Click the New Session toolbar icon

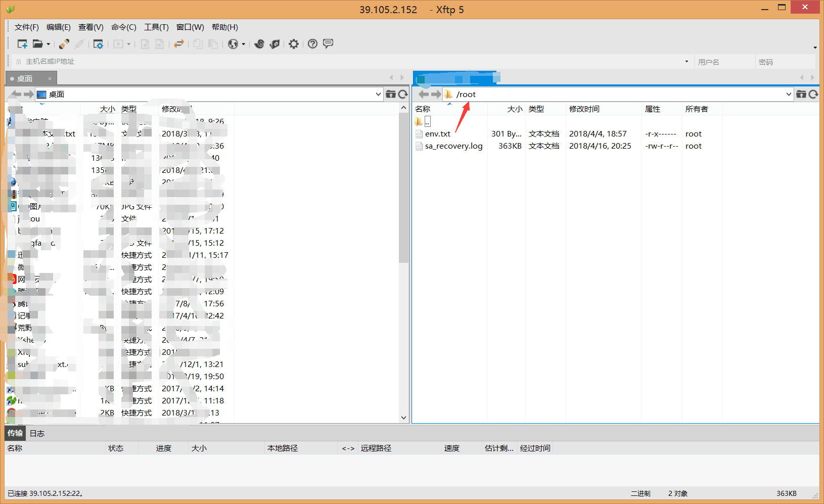point(22,44)
